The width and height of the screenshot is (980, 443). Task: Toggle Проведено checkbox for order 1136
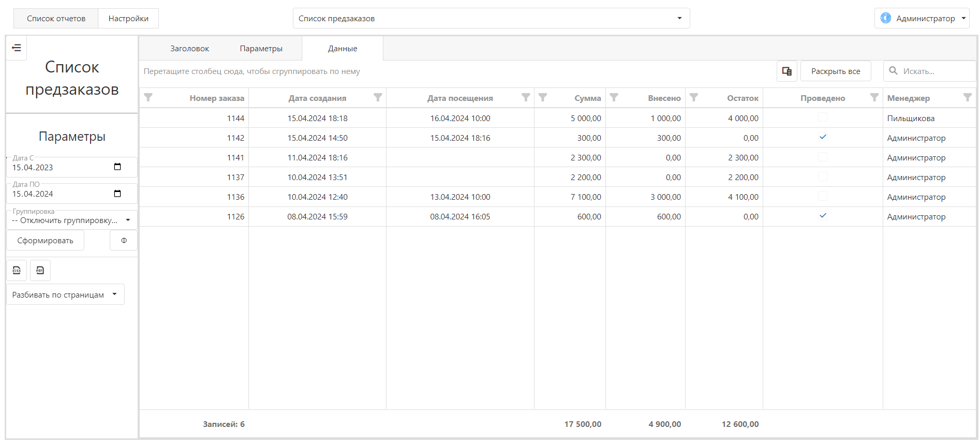click(x=823, y=196)
